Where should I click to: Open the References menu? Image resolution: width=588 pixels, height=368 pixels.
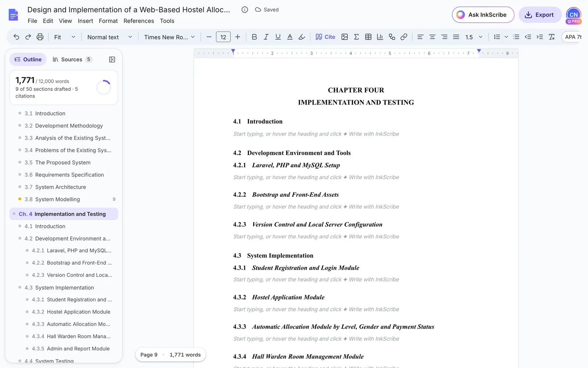tap(139, 21)
